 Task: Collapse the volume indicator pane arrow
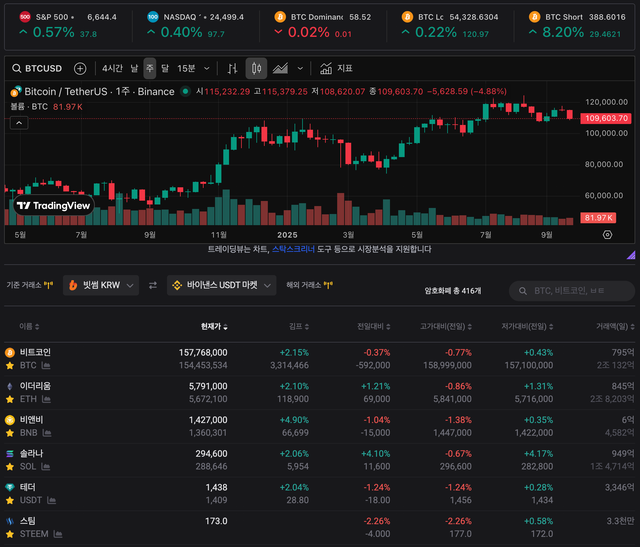19,123
